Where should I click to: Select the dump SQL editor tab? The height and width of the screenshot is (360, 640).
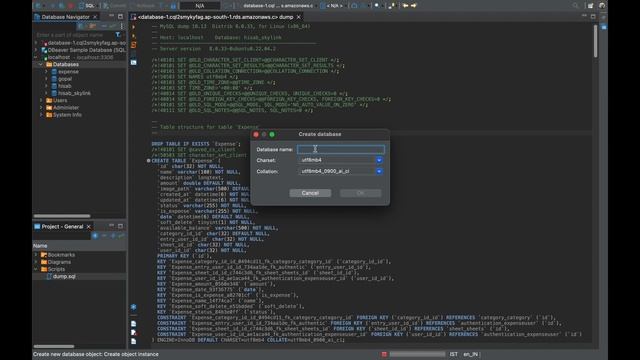point(216,17)
